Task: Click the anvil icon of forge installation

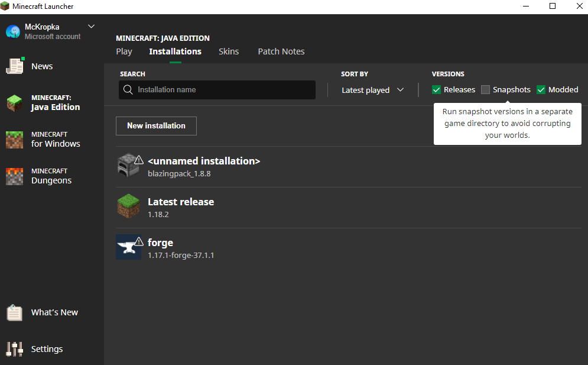Action: pyautogui.click(x=128, y=247)
